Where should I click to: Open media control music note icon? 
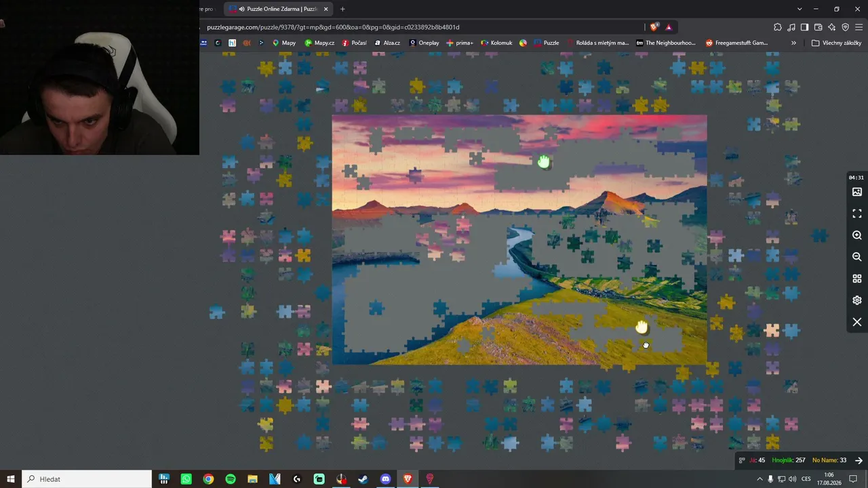[x=791, y=27]
